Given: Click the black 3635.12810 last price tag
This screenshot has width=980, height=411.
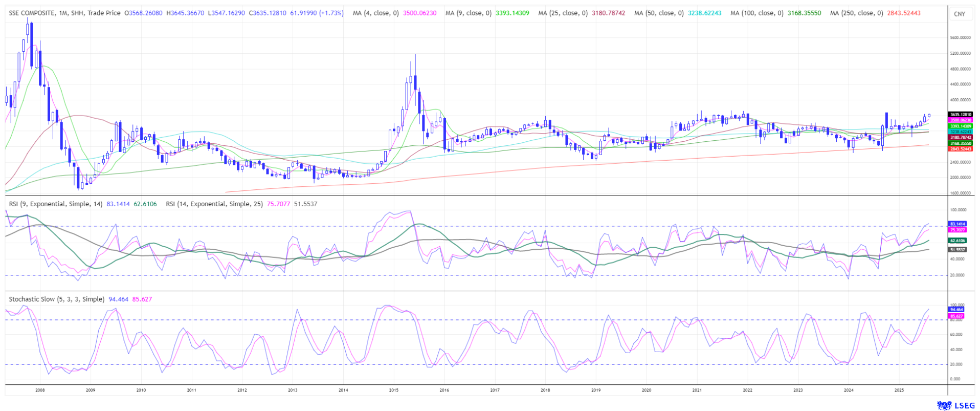Looking at the screenshot, I should [960, 115].
